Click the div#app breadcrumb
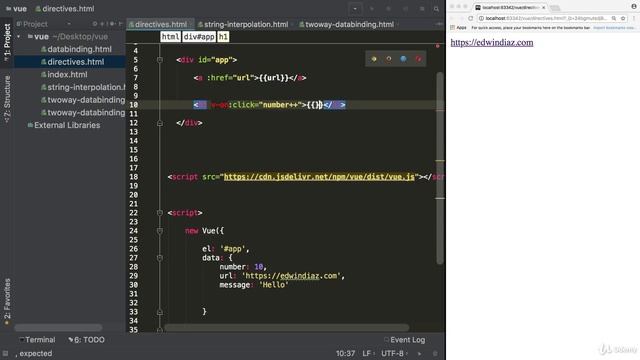The image size is (640, 360). click(199, 37)
